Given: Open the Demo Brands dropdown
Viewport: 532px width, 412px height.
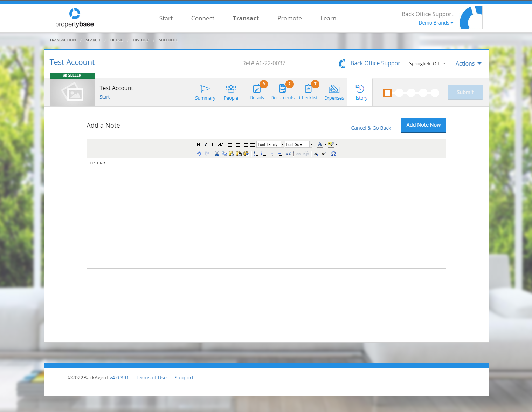Looking at the screenshot, I should pyautogui.click(x=435, y=22).
